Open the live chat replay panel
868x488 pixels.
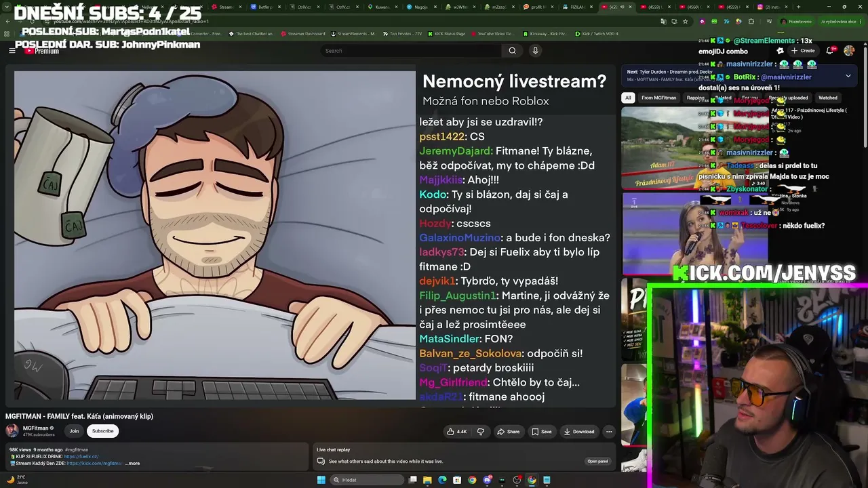(x=597, y=462)
